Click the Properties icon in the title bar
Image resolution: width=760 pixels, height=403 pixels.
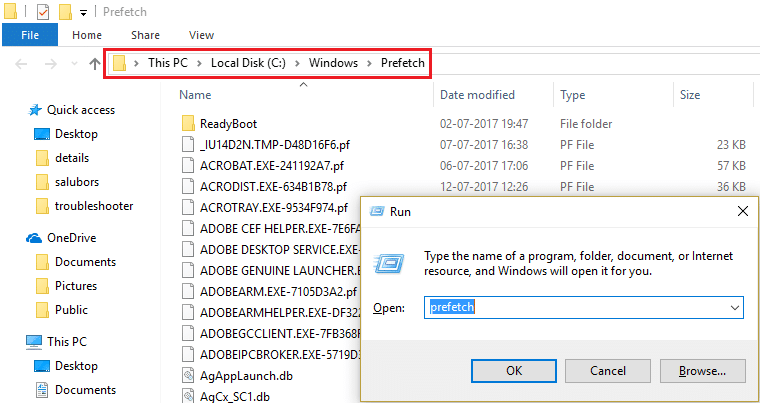coord(42,13)
